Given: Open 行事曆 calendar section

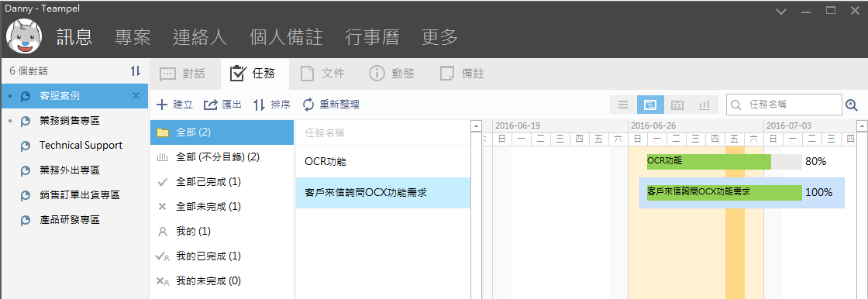Looking at the screenshot, I should tap(371, 37).
